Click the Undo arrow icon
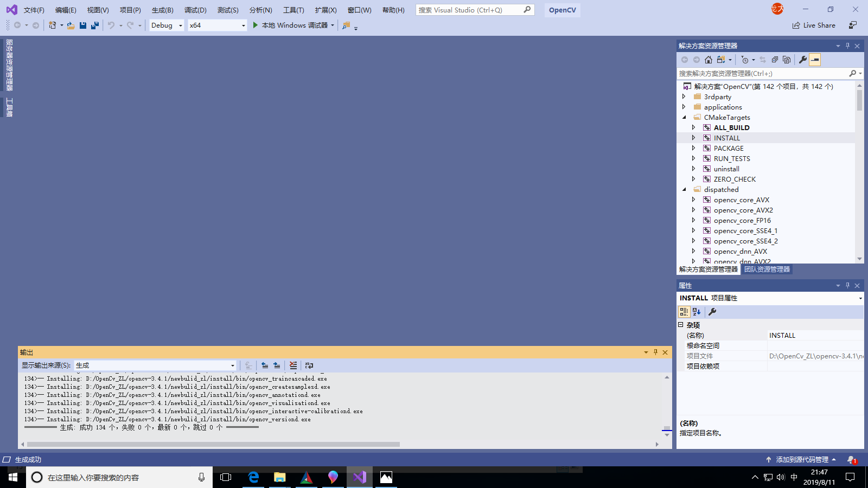 pyautogui.click(x=111, y=25)
